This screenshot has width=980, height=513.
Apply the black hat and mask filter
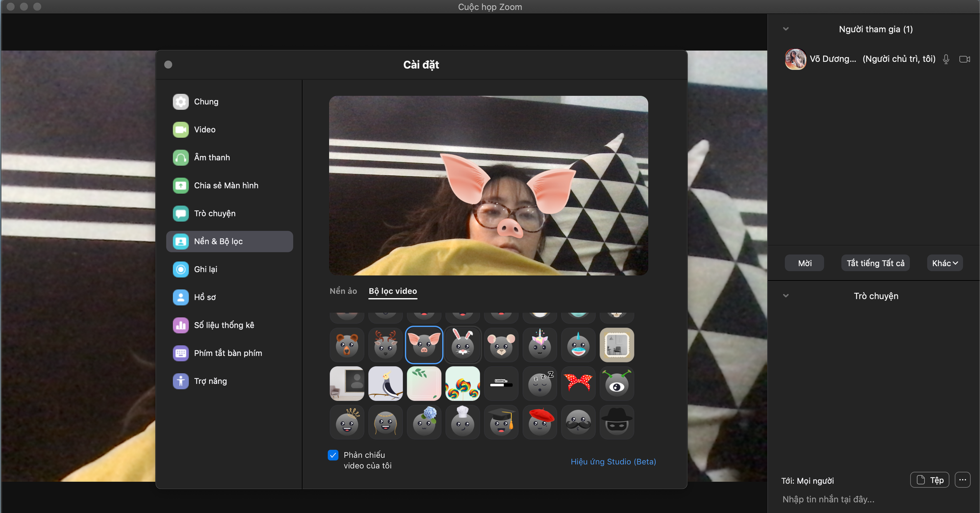click(x=617, y=422)
